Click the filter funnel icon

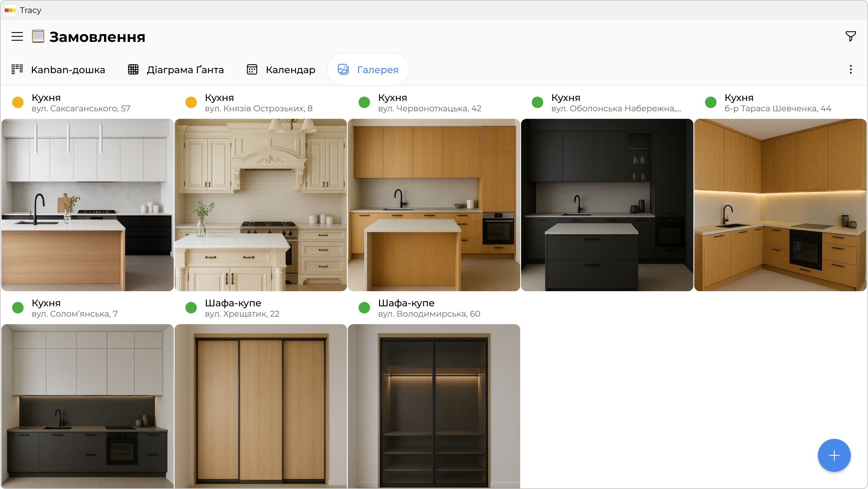[850, 36]
